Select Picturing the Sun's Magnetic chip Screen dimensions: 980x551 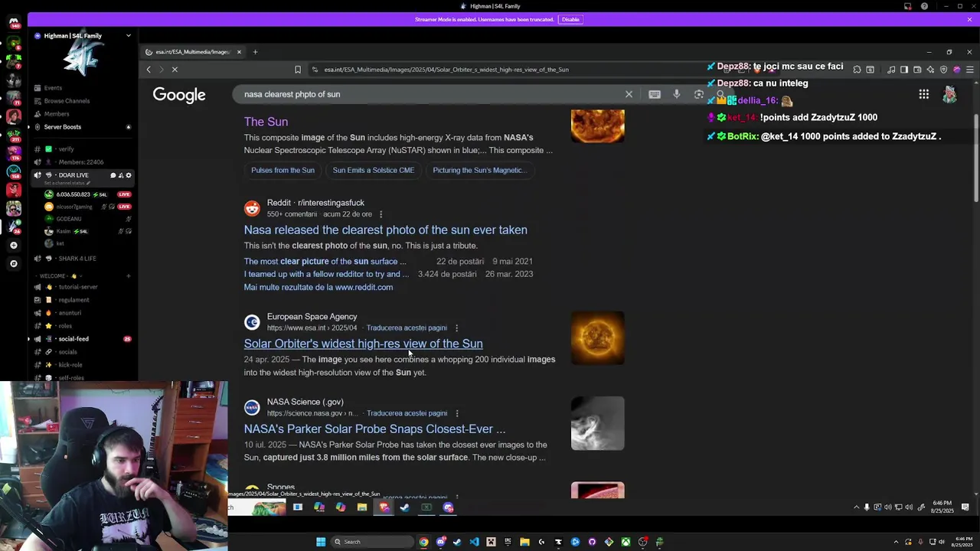click(479, 170)
